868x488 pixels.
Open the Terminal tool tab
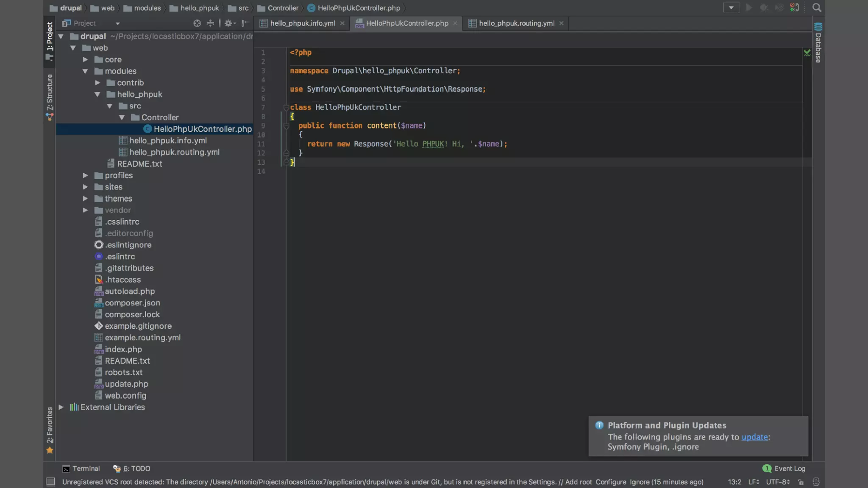point(81,469)
